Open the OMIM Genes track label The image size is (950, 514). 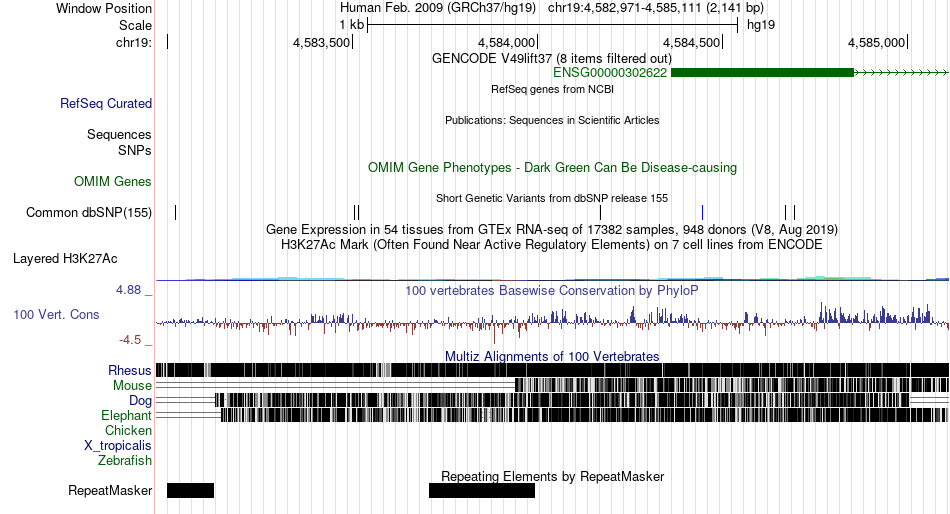113,181
